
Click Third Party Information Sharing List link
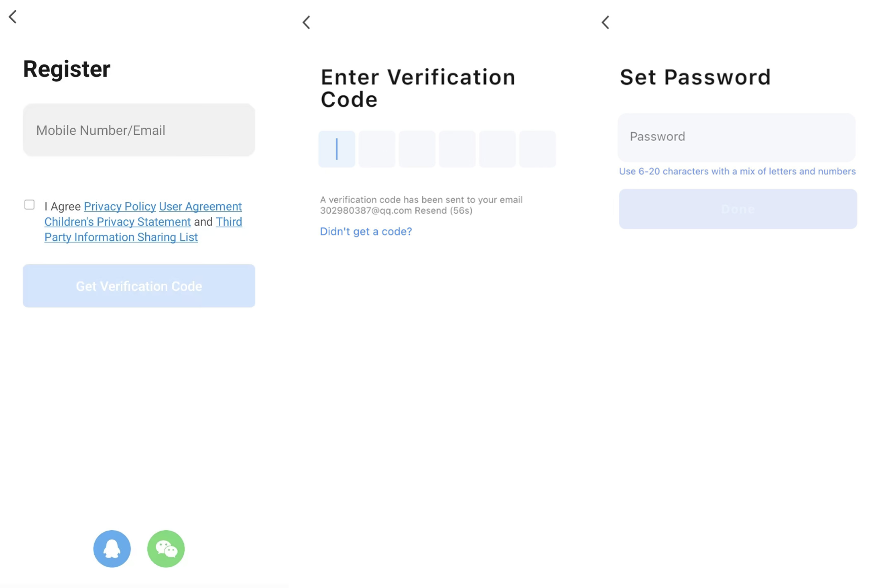121,236
